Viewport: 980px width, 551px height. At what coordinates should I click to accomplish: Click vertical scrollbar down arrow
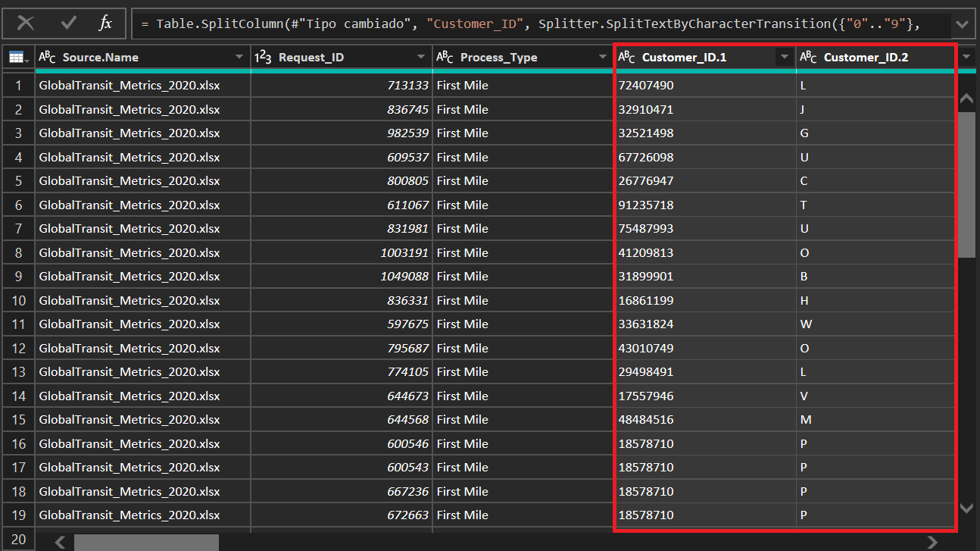(x=966, y=508)
